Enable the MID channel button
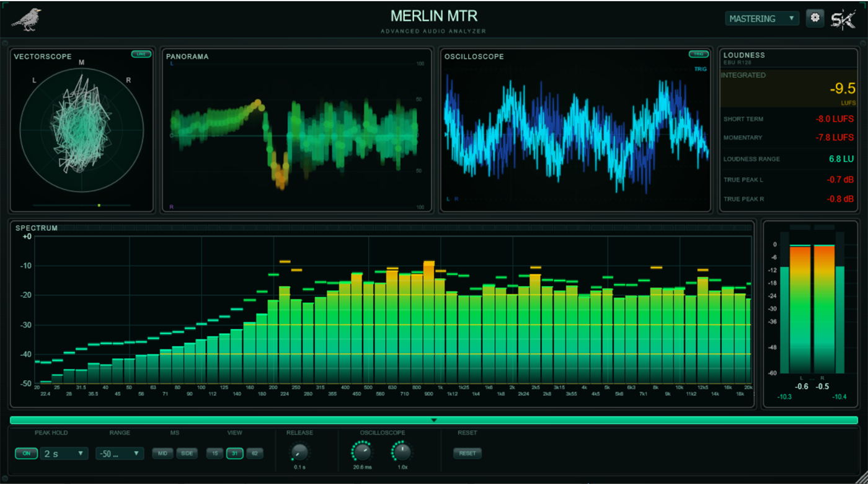868x484 pixels. pyautogui.click(x=162, y=454)
